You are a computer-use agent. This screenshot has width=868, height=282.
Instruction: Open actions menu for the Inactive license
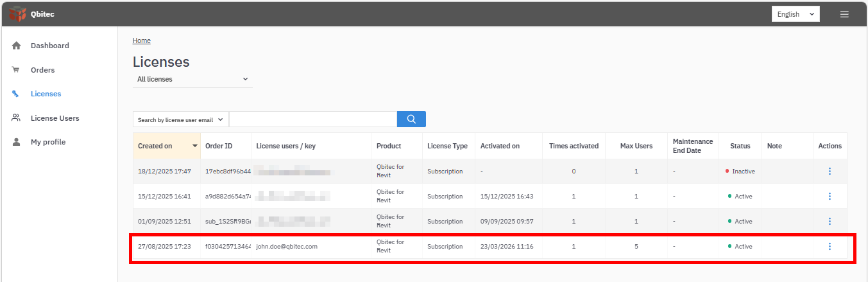(830, 172)
